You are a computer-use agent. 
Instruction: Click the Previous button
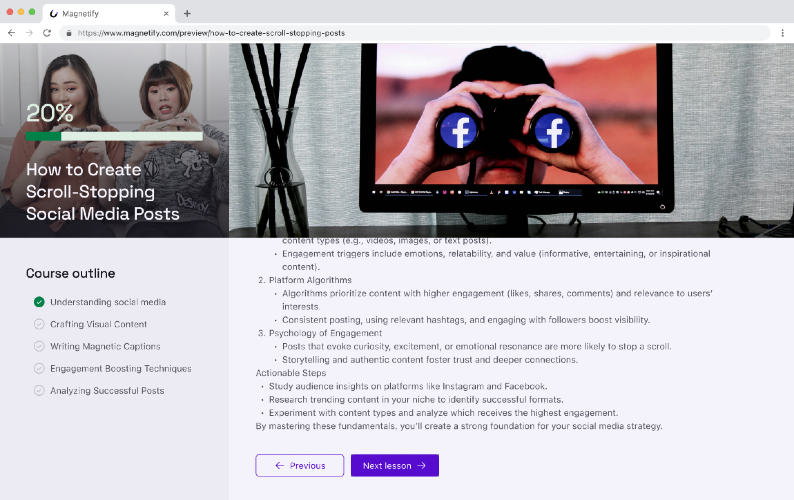(299, 465)
